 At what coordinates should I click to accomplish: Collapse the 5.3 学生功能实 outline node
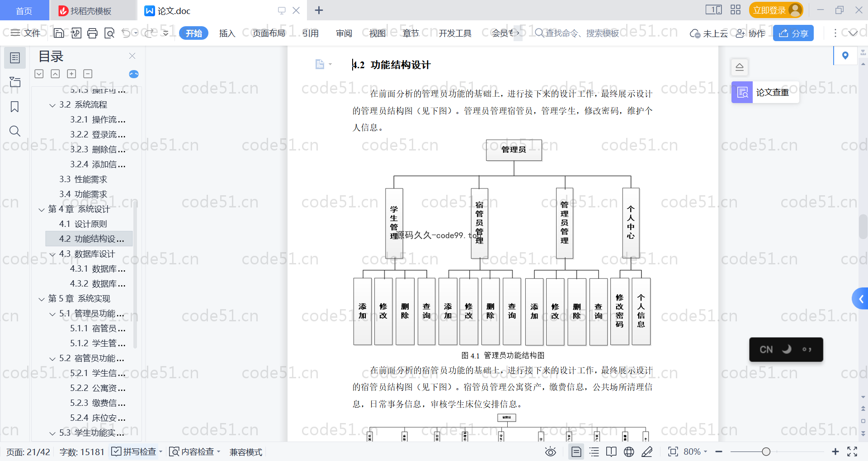tap(52, 433)
